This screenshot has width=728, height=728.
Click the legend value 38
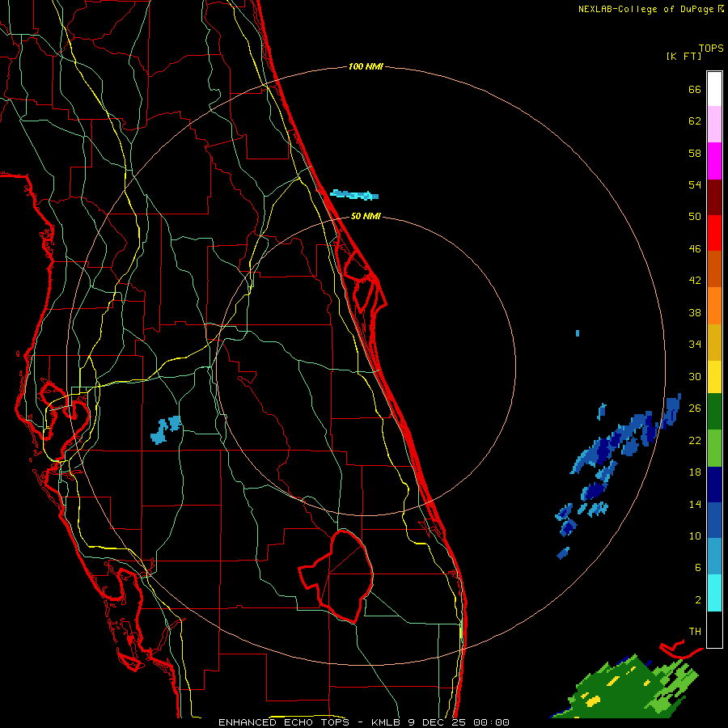[695, 312]
